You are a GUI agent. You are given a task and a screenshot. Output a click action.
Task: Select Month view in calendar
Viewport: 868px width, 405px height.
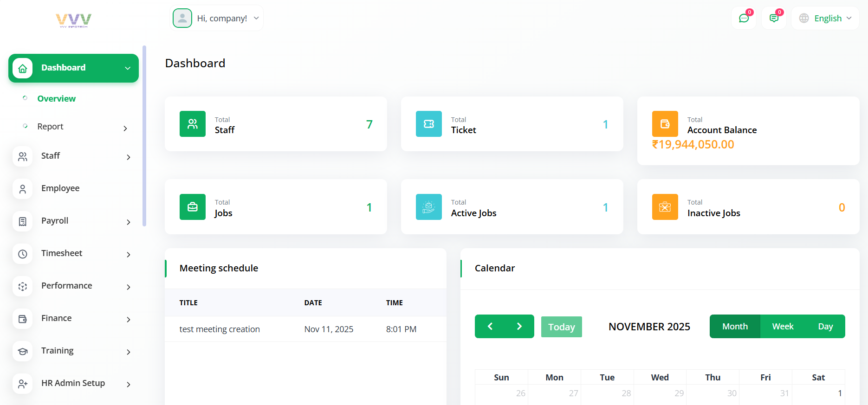735,327
